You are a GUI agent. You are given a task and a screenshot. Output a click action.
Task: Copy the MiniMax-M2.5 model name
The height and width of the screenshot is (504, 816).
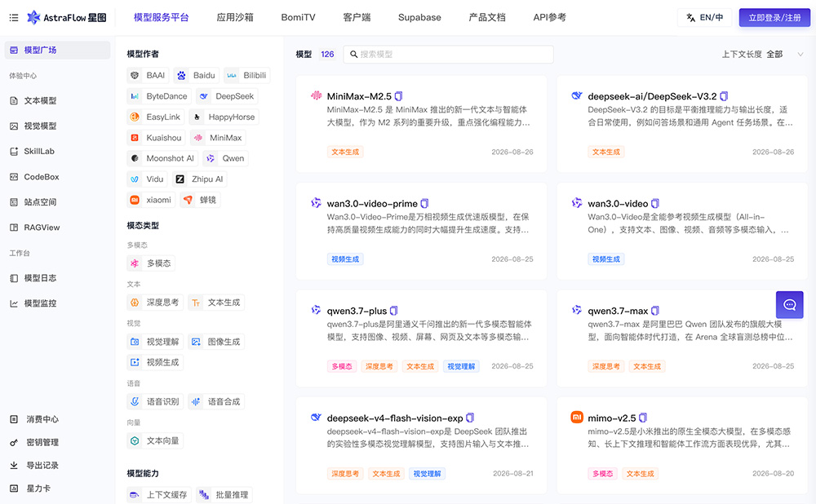click(x=399, y=96)
